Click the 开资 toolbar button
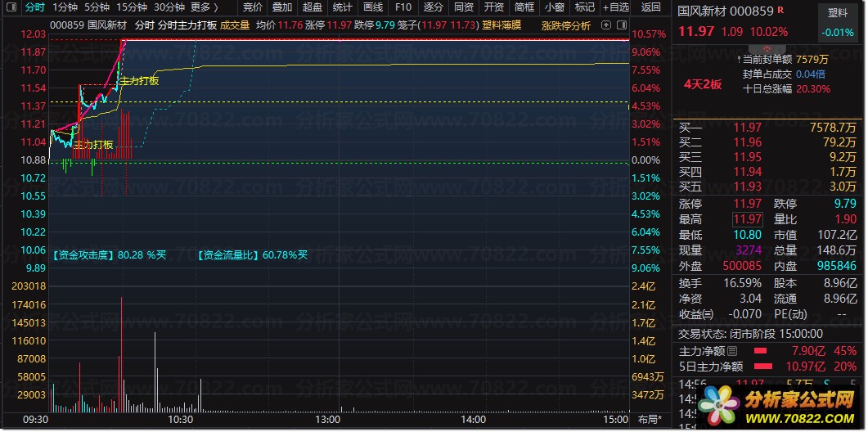The image size is (868, 432). (x=494, y=7)
